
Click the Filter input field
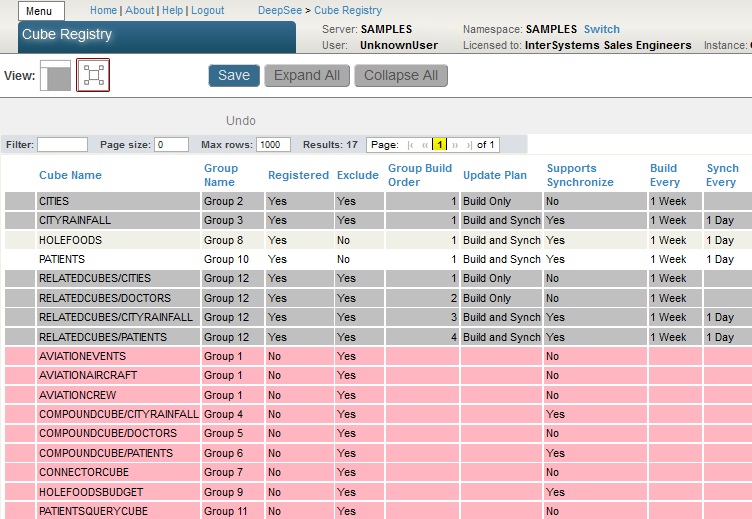click(x=62, y=145)
